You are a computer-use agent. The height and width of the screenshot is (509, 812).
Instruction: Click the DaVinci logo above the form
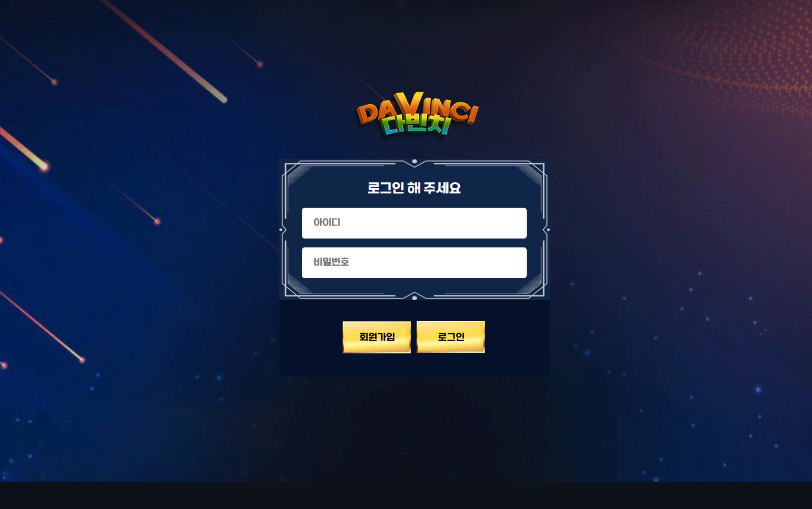point(418,115)
